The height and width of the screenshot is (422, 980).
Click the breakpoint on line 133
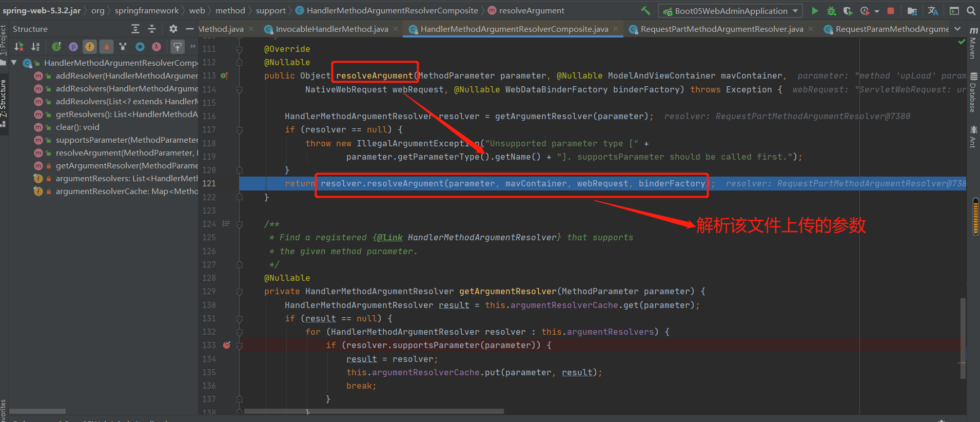pyautogui.click(x=227, y=345)
